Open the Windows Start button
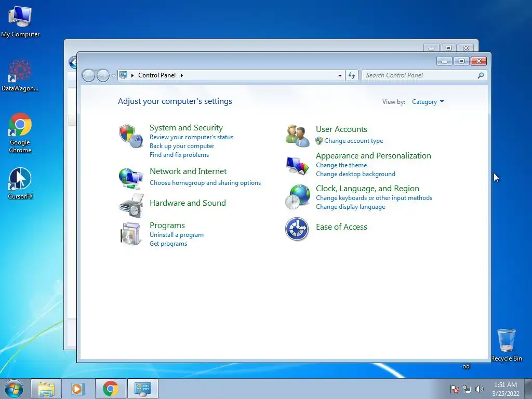 pyautogui.click(x=14, y=389)
